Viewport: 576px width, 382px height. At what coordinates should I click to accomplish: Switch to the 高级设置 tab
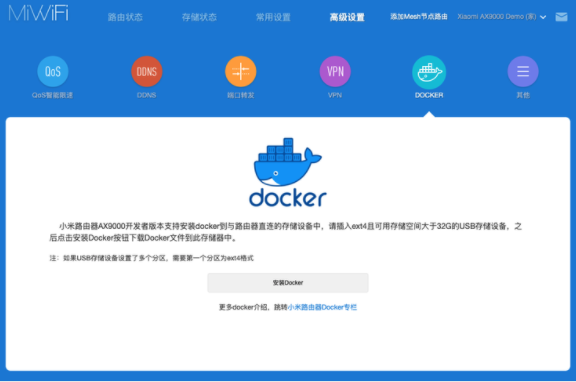(347, 17)
